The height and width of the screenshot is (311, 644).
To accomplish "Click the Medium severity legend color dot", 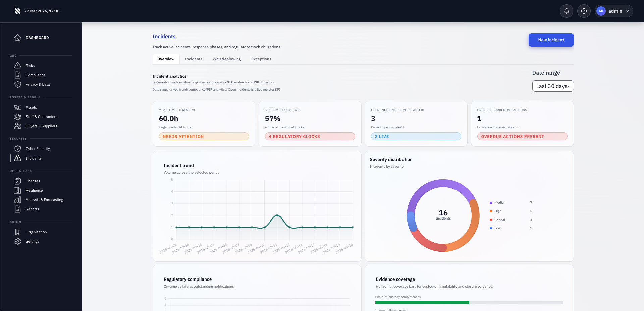I will [491, 203].
